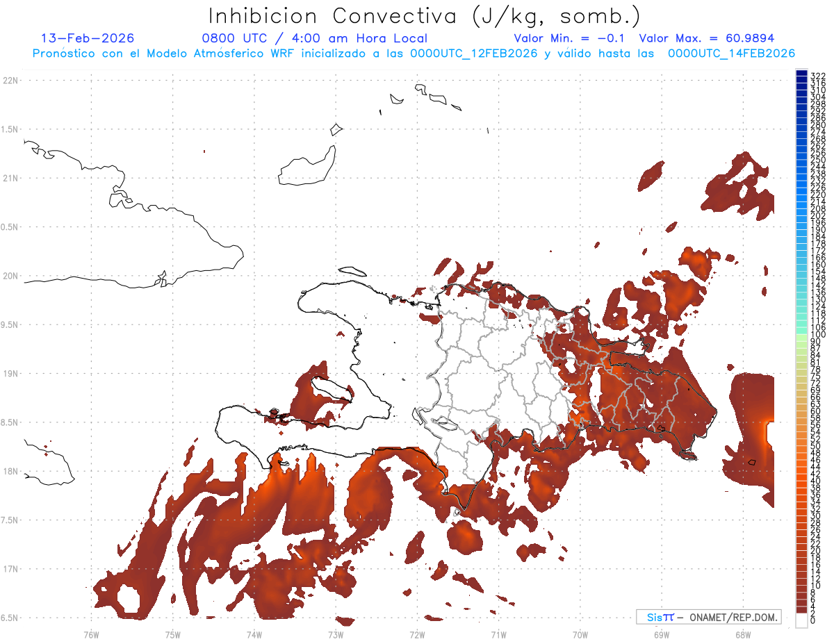Click the "0000UTC_12FEB2026" initialization timestamp

(x=473, y=53)
